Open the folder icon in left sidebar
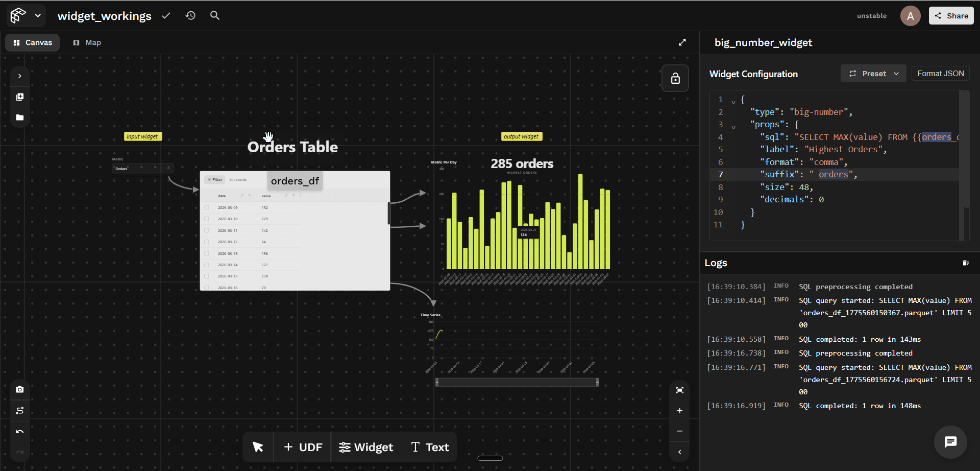 click(19, 117)
